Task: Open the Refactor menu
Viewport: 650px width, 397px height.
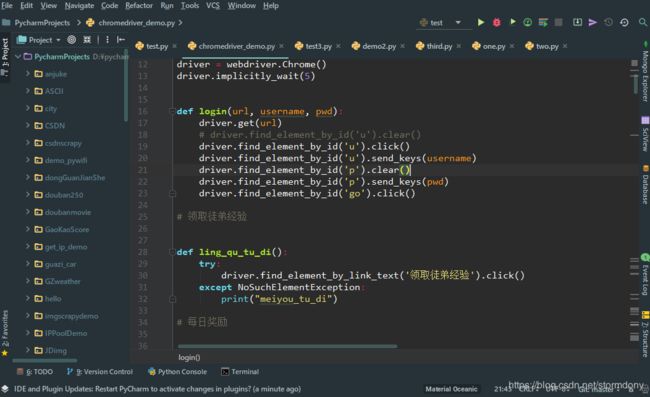Action: (x=139, y=5)
